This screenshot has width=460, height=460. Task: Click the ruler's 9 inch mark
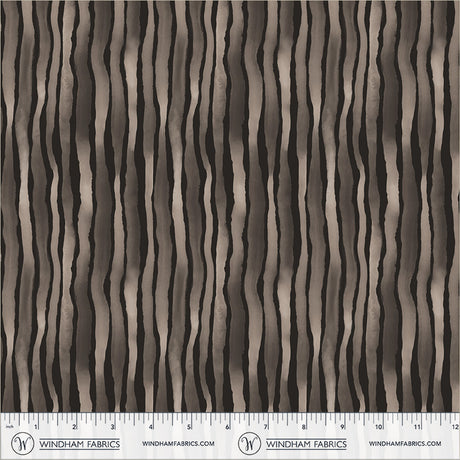(342, 427)
